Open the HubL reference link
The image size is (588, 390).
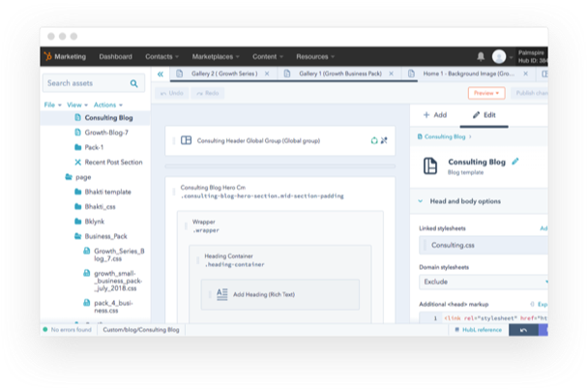(x=479, y=330)
